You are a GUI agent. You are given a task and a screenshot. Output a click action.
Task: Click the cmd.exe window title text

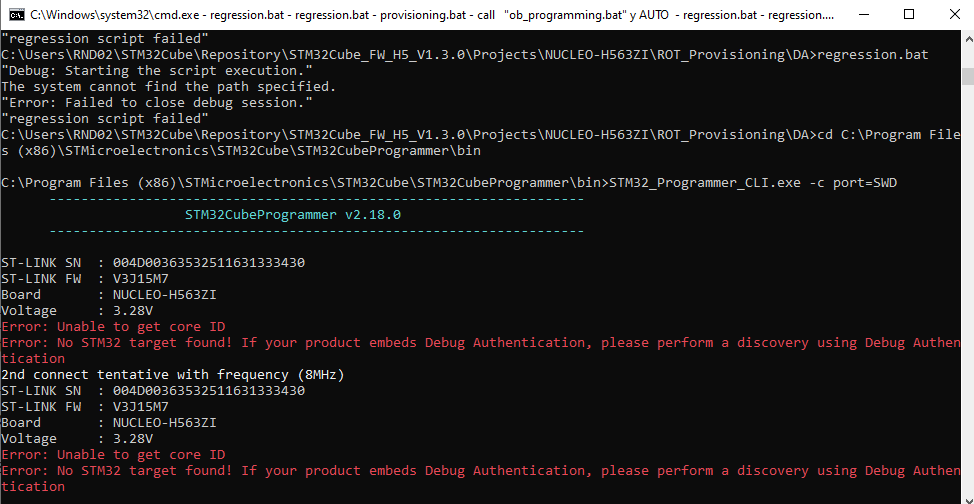[433, 14]
